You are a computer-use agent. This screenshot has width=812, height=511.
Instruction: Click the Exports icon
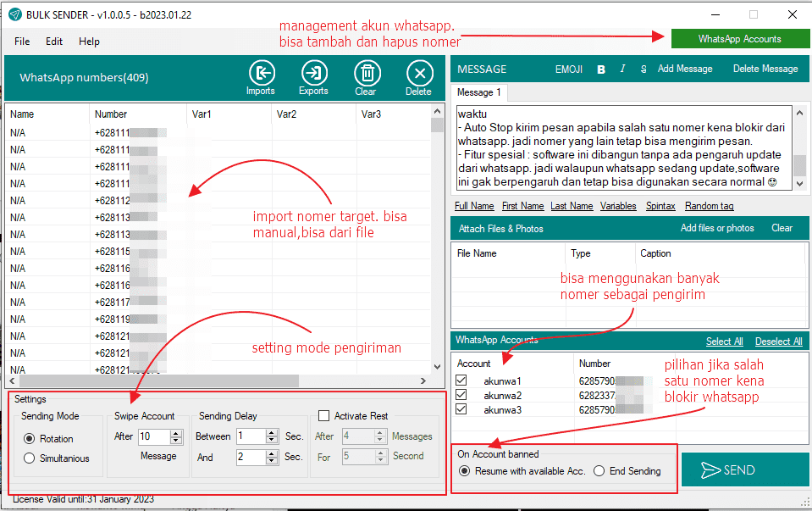pyautogui.click(x=313, y=74)
